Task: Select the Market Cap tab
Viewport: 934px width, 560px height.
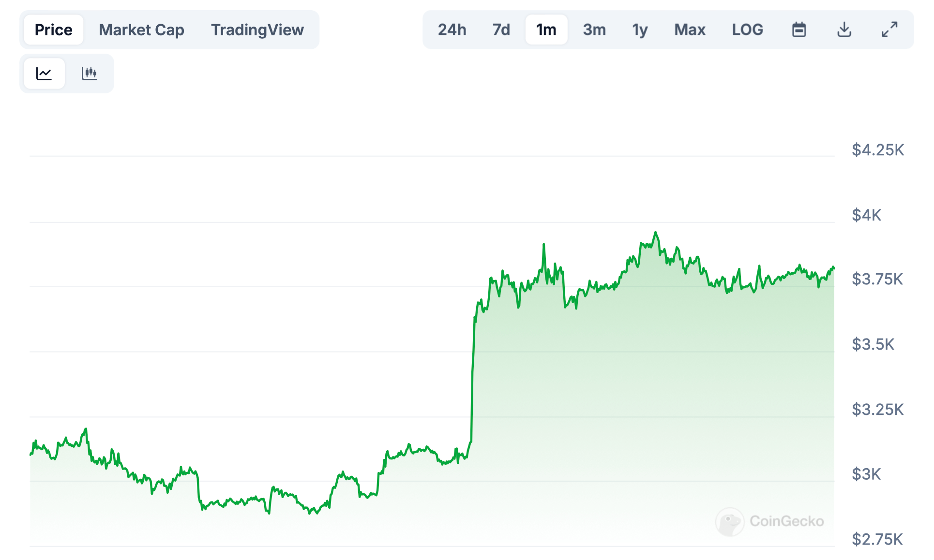Action: tap(141, 29)
